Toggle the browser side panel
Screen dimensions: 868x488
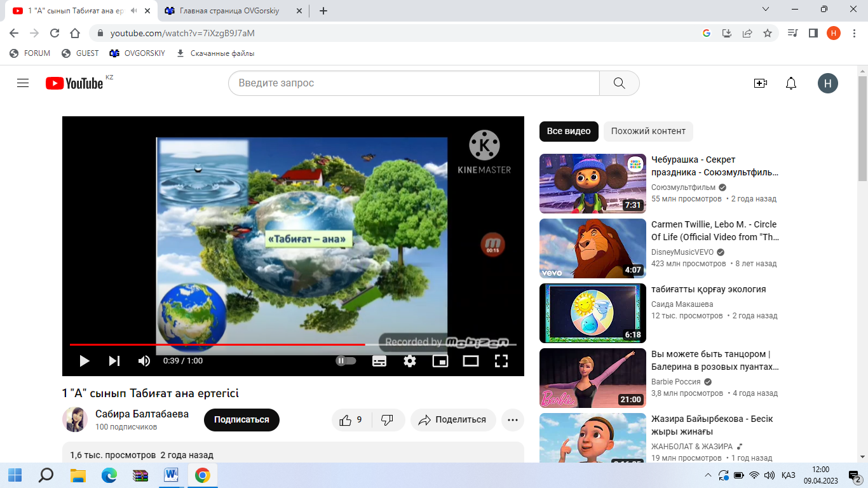[x=813, y=33]
